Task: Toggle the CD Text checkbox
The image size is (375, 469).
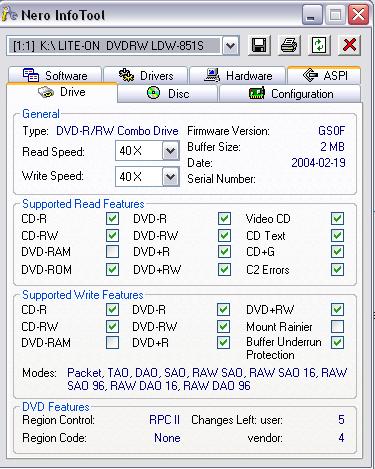Action: click(x=337, y=235)
